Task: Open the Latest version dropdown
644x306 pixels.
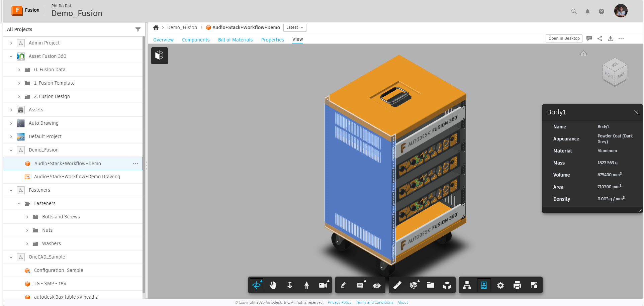Action: coord(295,28)
